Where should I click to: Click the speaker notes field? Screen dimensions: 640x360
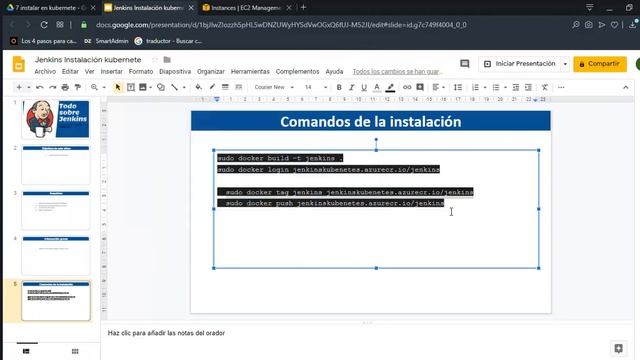(367, 333)
